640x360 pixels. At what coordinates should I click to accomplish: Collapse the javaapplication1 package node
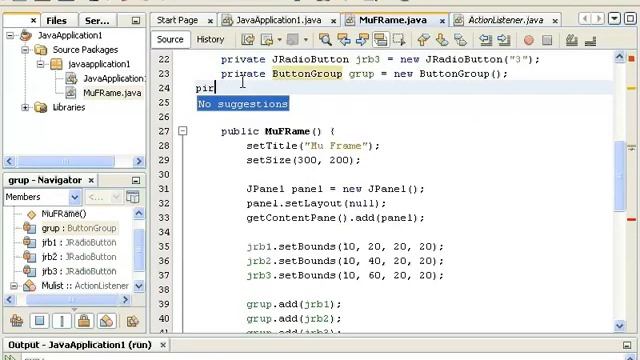tap(40, 64)
